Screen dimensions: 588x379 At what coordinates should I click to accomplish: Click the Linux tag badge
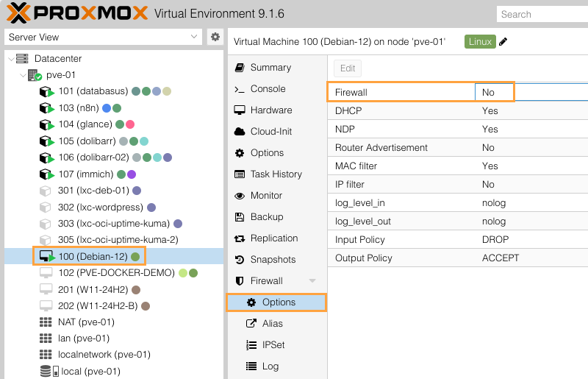click(x=480, y=41)
